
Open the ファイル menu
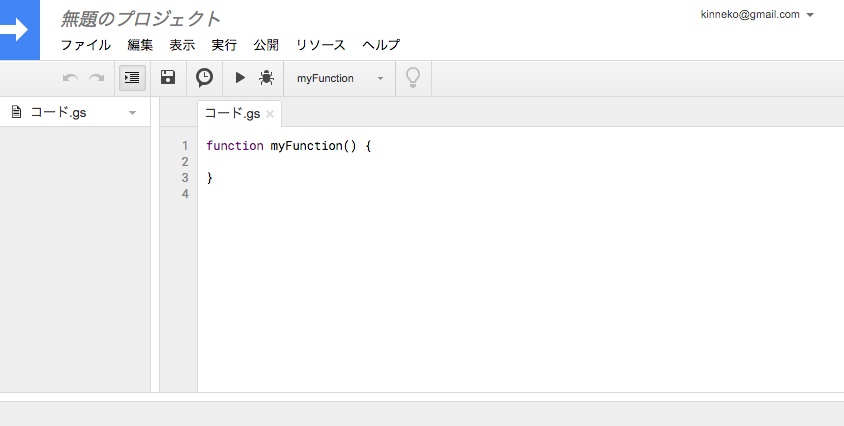(x=85, y=45)
